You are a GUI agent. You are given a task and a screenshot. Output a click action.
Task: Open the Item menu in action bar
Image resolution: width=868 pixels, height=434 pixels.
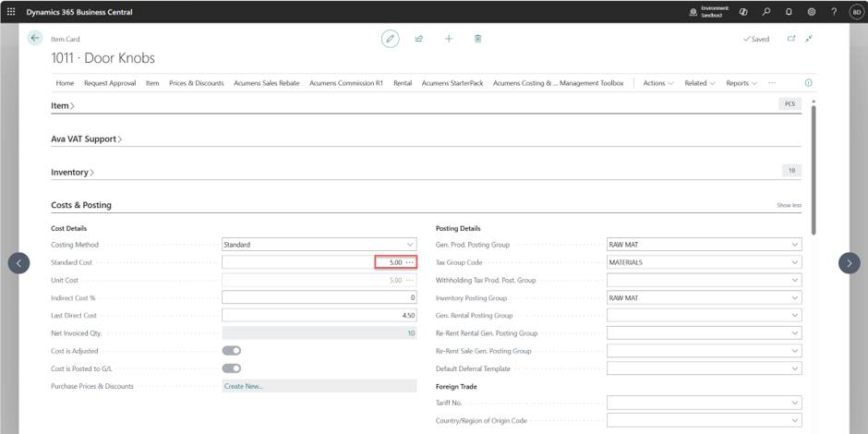pyautogui.click(x=152, y=83)
